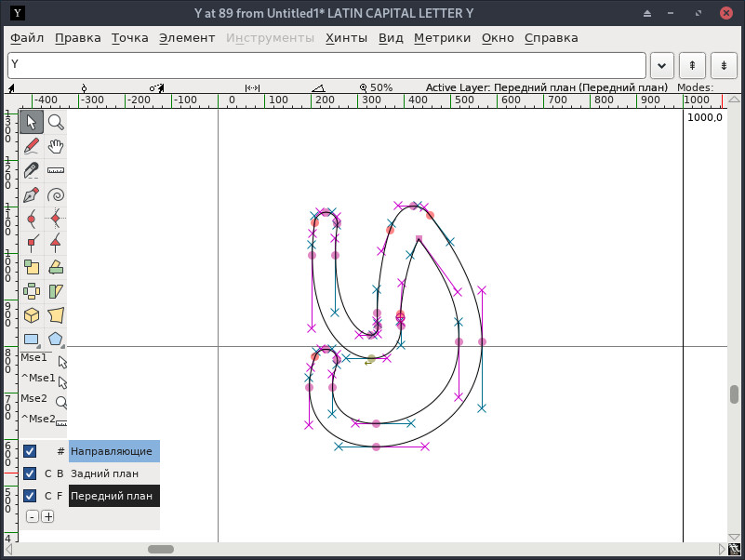Open the Элемент menu
The image size is (745, 560).
coord(187,38)
